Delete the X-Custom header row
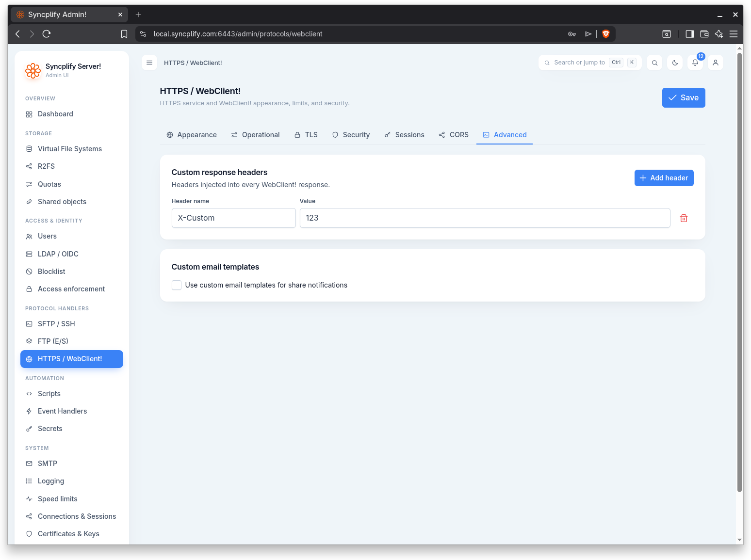The height and width of the screenshot is (560, 751). coord(684,218)
